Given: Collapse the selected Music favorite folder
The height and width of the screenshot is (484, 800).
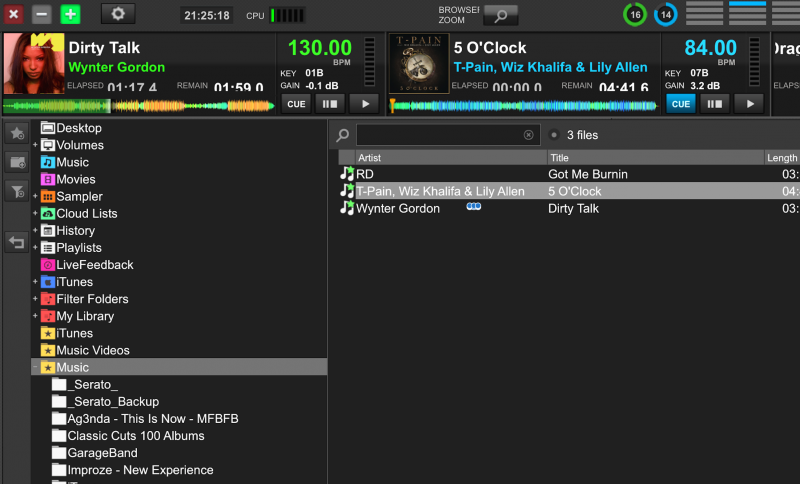Looking at the screenshot, I should click(35, 367).
